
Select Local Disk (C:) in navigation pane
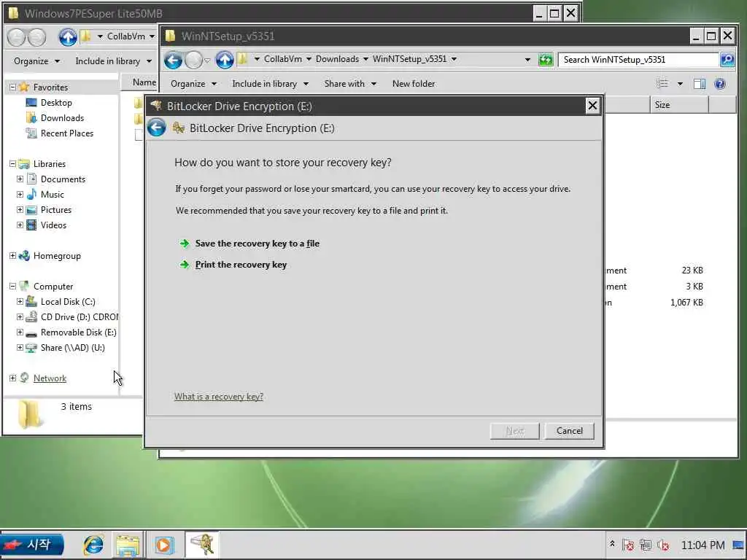pos(68,301)
